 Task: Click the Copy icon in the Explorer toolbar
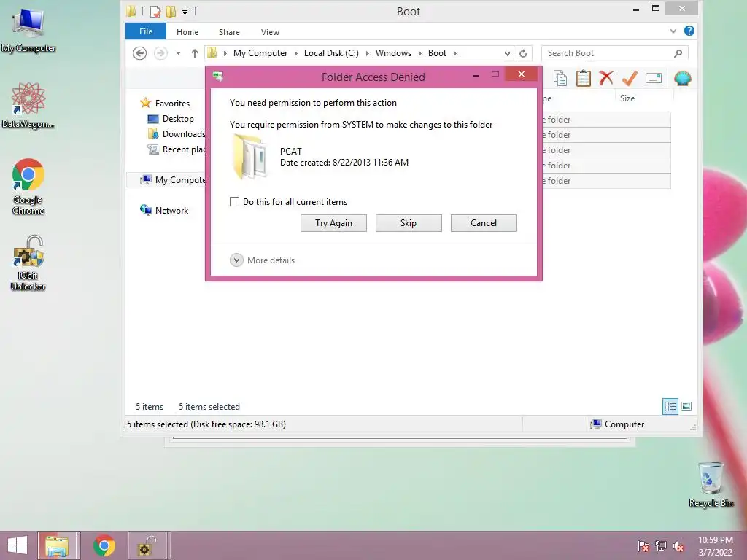(560, 78)
